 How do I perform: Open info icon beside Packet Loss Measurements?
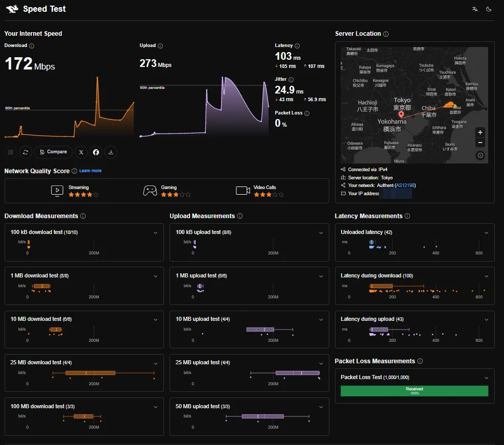[420, 361]
